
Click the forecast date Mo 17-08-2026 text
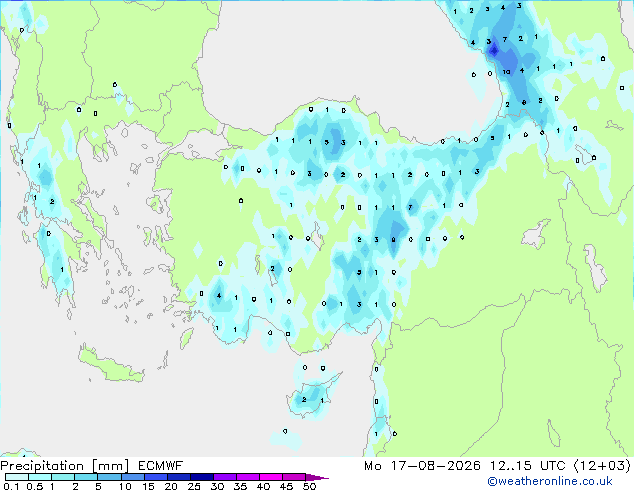click(x=423, y=466)
